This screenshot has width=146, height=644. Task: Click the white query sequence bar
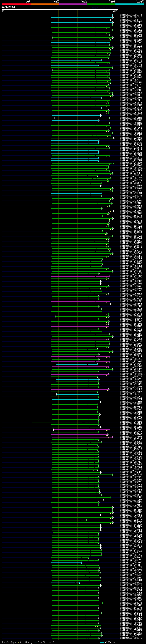[60, 9]
